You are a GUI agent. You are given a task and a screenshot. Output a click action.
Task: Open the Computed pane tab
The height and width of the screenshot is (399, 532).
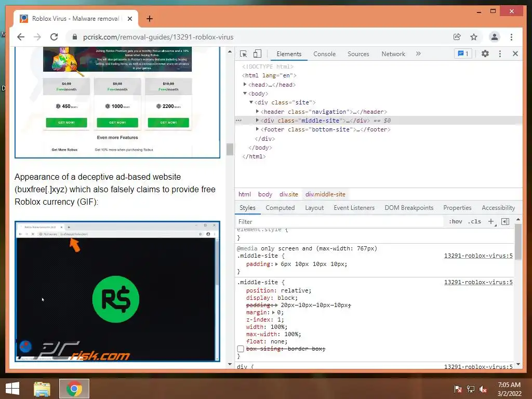[280, 208]
